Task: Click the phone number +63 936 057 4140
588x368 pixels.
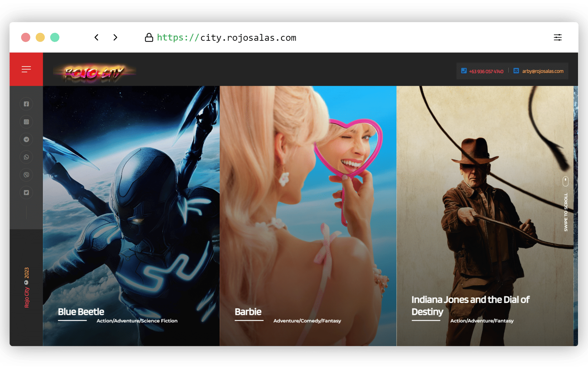Action: coord(486,71)
